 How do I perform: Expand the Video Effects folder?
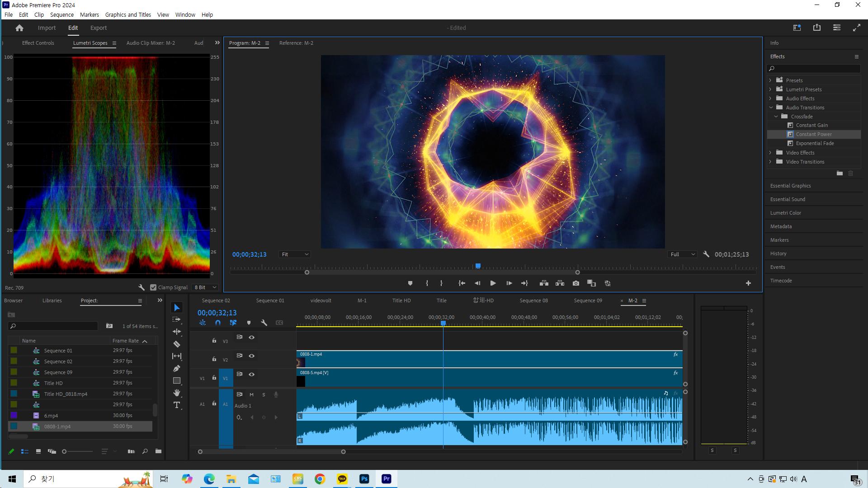click(x=771, y=153)
